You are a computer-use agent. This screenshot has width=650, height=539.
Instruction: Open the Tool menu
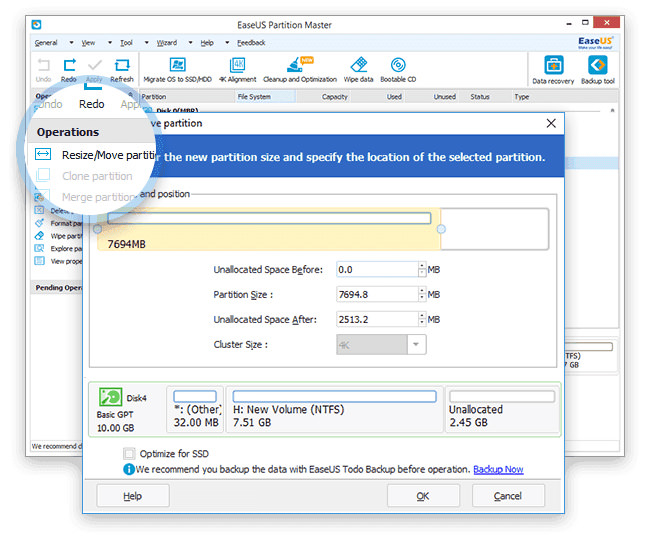(x=126, y=43)
